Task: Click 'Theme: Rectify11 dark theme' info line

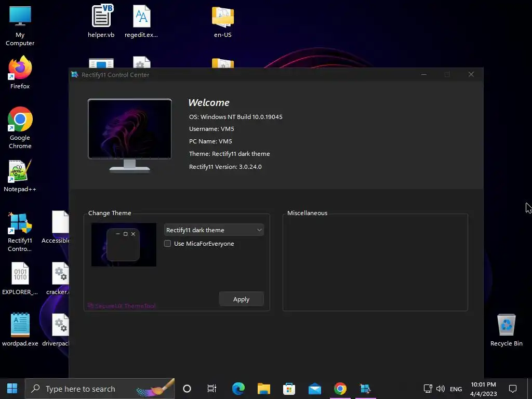Action: [229, 154]
